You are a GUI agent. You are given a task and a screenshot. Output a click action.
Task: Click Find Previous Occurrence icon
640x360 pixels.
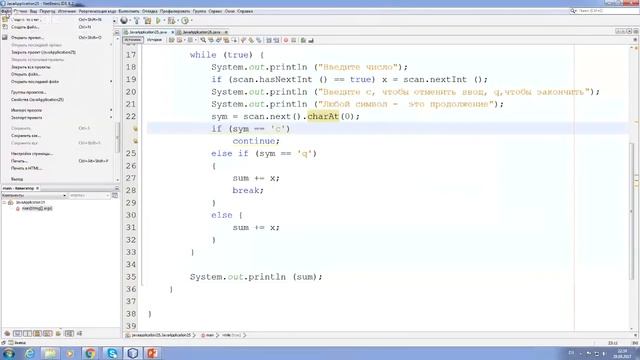[x=211, y=40]
